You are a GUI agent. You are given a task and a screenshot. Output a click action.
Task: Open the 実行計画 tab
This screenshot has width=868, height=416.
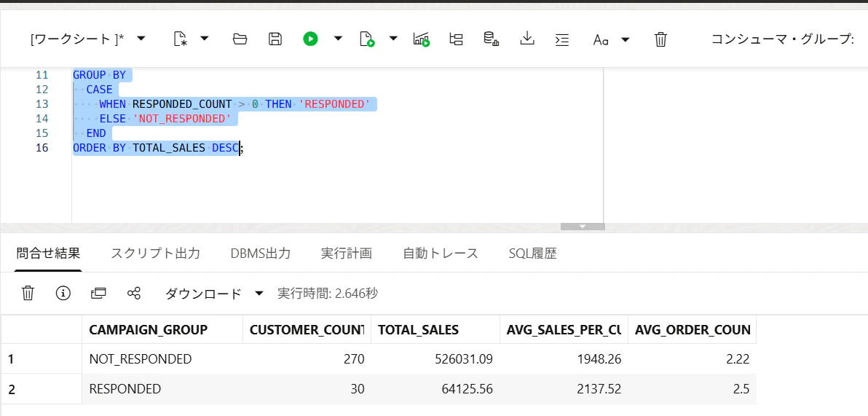pos(347,254)
